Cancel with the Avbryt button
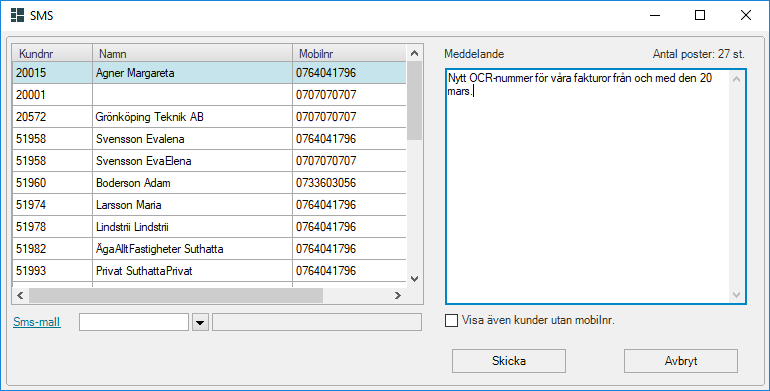The height and width of the screenshot is (391, 770). click(681, 361)
